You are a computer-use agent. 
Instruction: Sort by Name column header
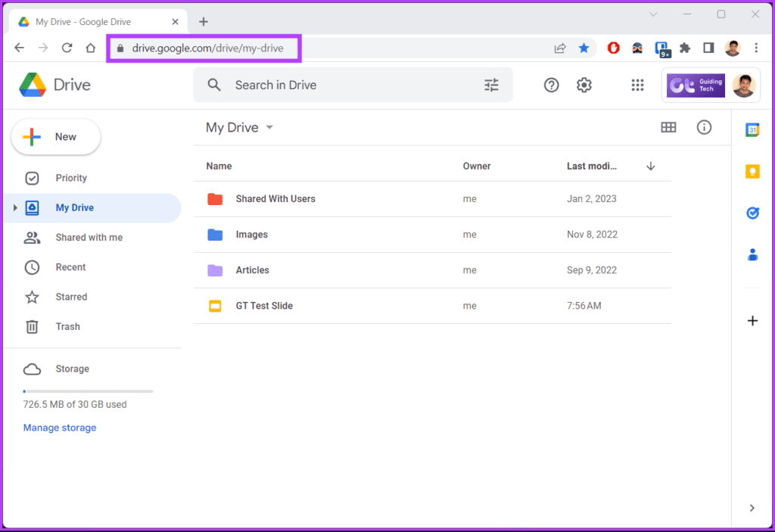(219, 166)
